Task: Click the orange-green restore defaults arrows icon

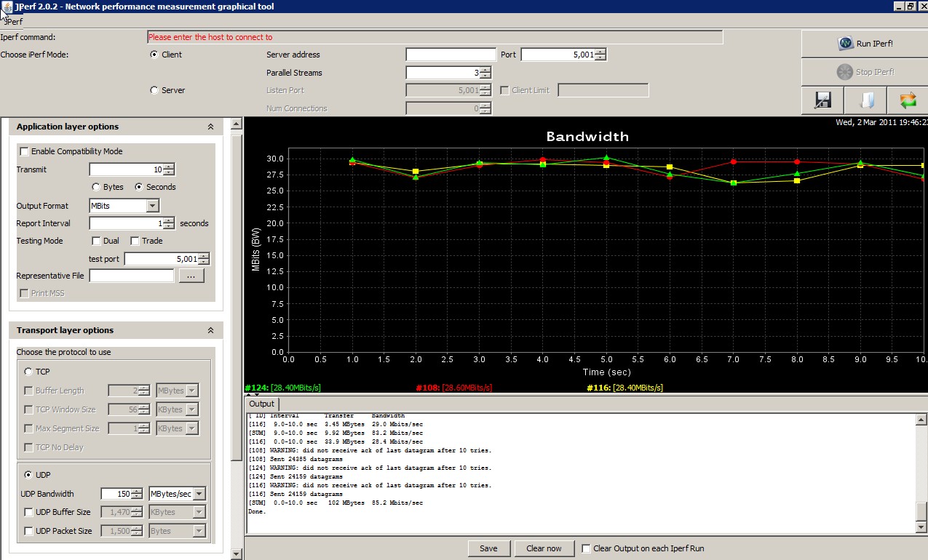Action: point(907,100)
